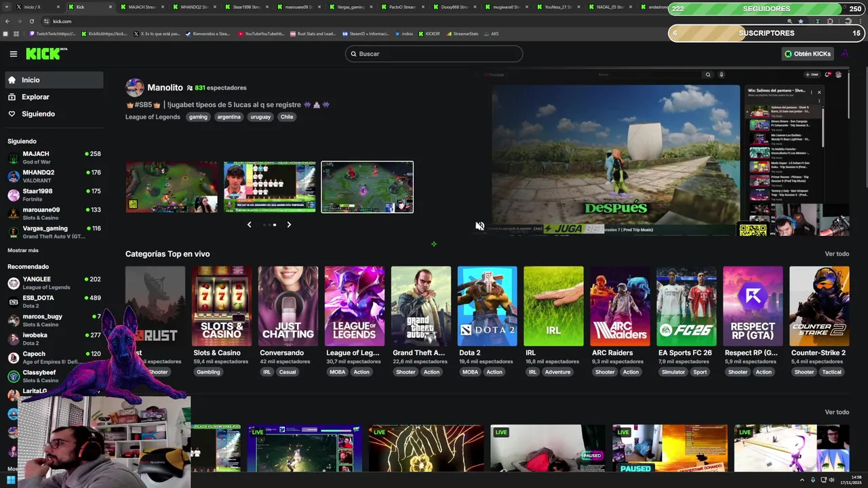
Task: Click the Buscar search field
Action: (434, 54)
